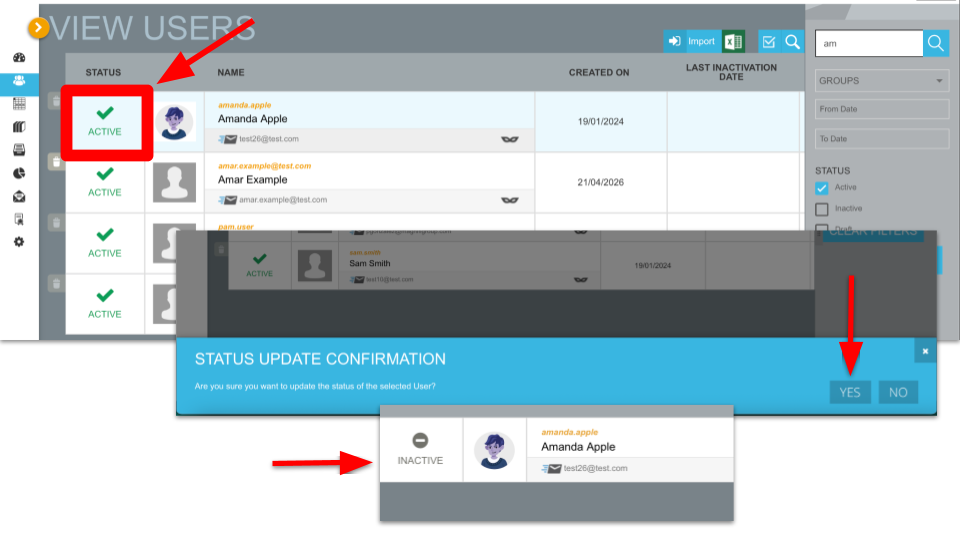
Task: Sort by LAST INACTIVATION DATE header
Action: (731, 72)
